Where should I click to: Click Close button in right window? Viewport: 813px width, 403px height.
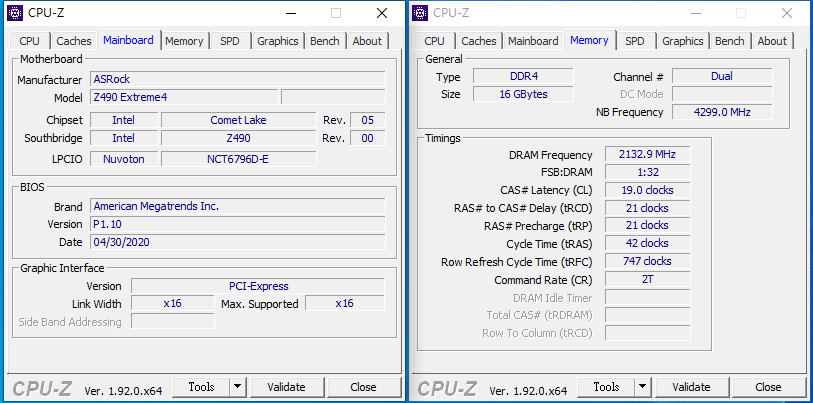[x=768, y=387]
